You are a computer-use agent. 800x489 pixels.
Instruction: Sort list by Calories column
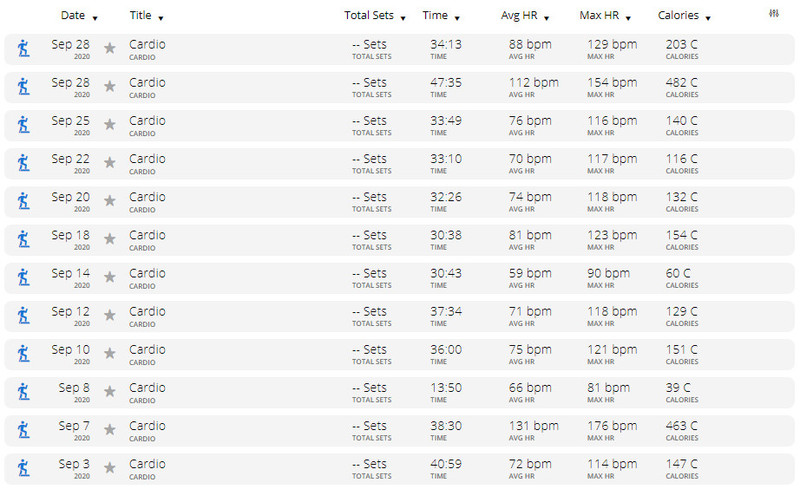click(x=684, y=16)
